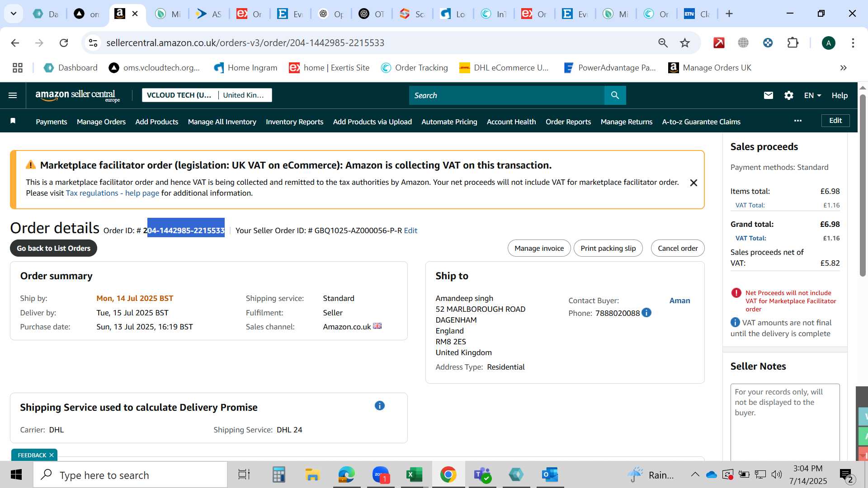Screen dimensions: 868x488
Task: Bookmark this page with star icon
Action: [x=685, y=43]
